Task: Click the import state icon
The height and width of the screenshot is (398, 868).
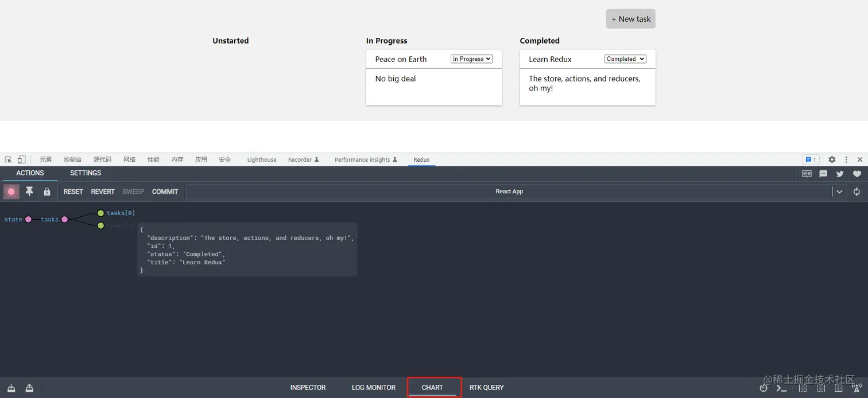Action: (11, 388)
